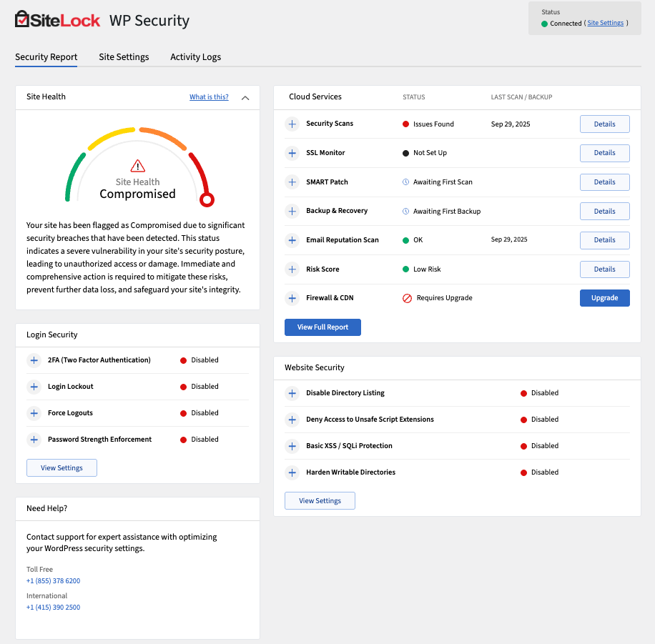The image size is (655, 644).
Task: Click green Low Risk status dot
Action: tap(405, 269)
